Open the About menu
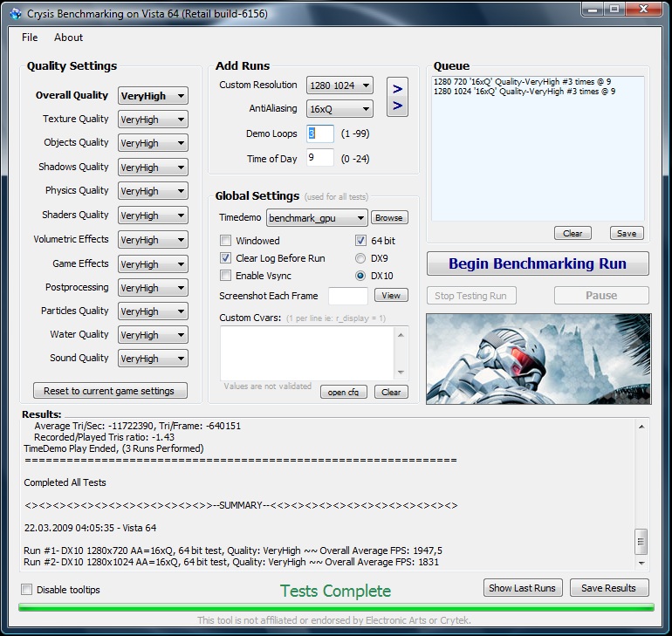This screenshot has width=672, height=636. [x=68, y=38]
